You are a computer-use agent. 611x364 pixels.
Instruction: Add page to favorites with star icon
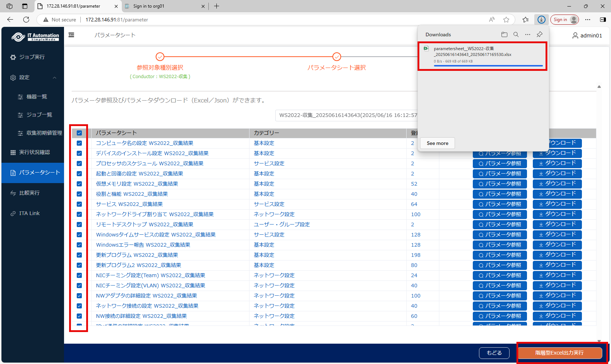click(x=506, y=20)
